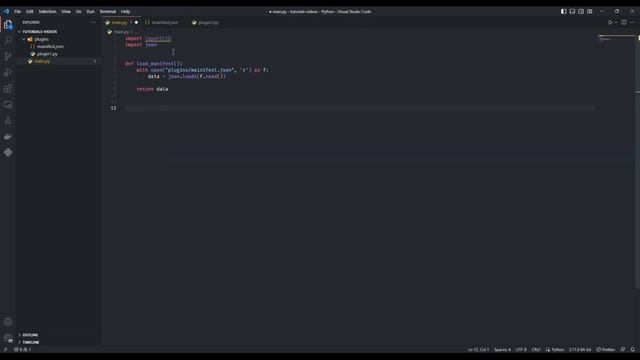Click the 'def load_manifest():' line

pyautogui.click(x=153, y=64)
